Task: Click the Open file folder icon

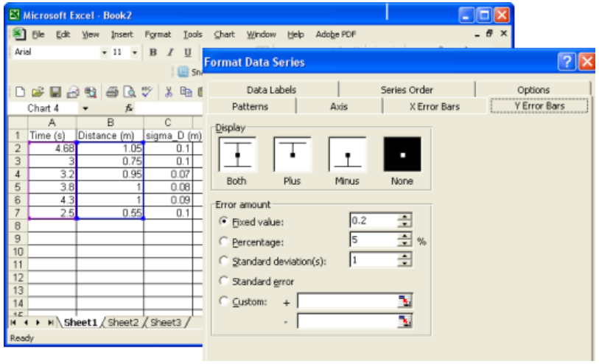Action: tap(37, 92)
